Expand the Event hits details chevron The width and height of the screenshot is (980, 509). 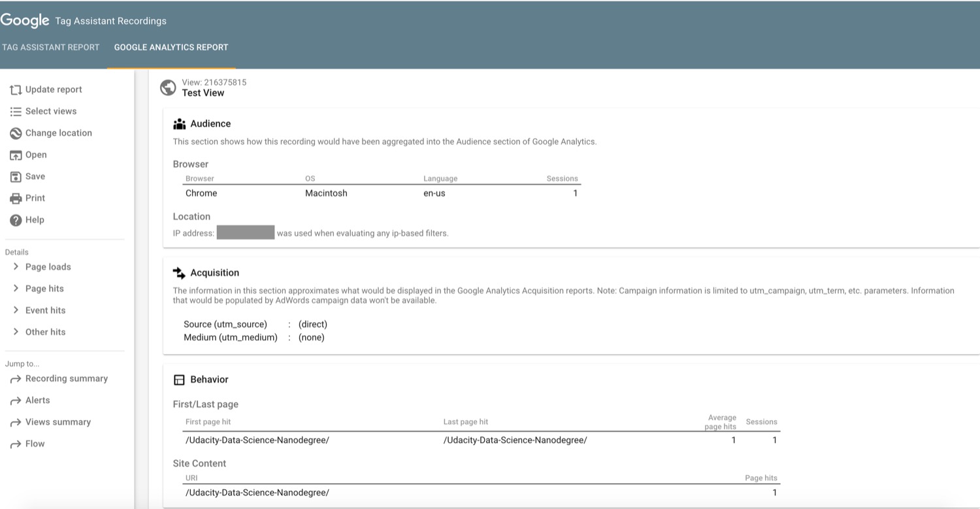(x=16, y=310)
